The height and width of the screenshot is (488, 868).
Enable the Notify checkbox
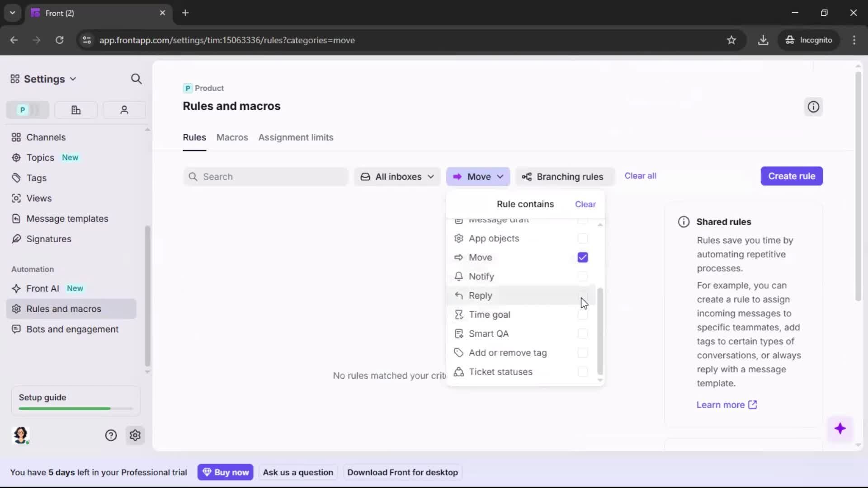[582, 276]
